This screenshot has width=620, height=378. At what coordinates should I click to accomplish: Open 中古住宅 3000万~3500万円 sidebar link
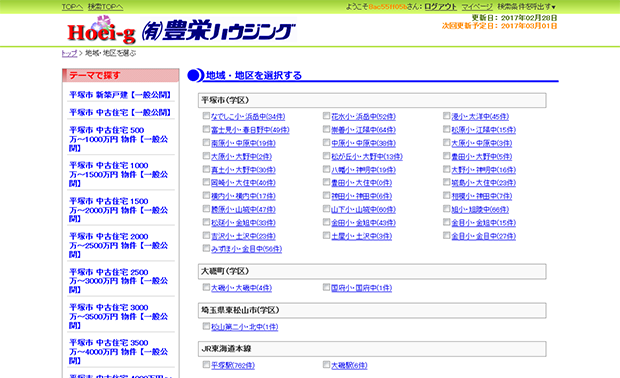[119, 316]
